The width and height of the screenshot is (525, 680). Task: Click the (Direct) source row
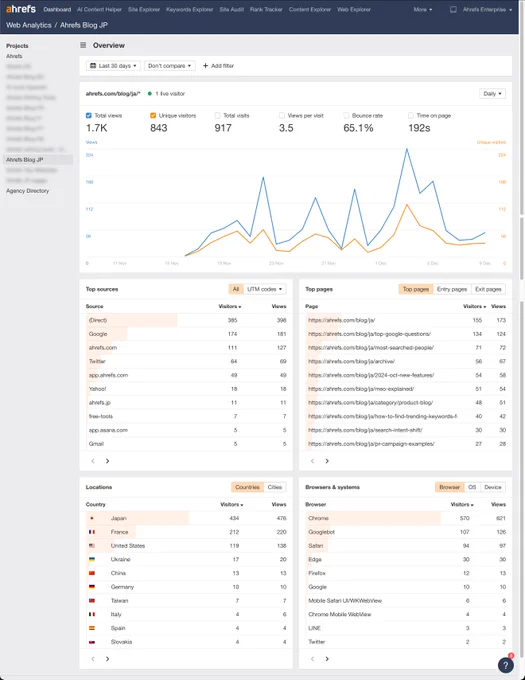[x=186, y=320]
